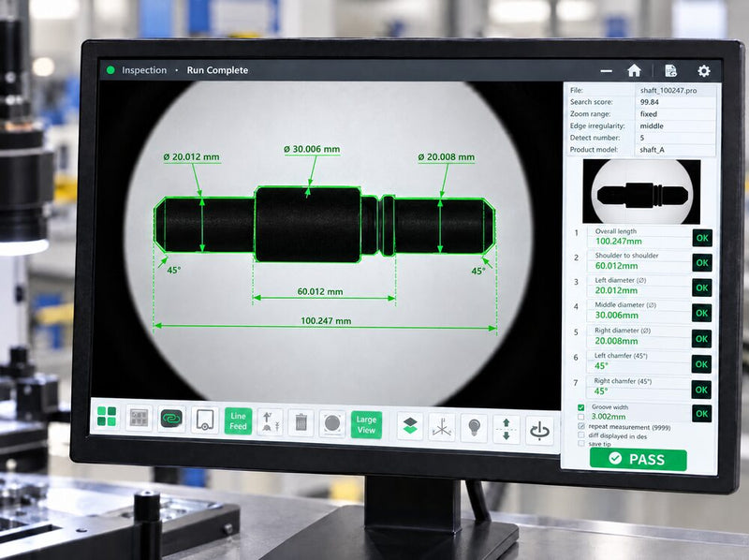
Task: Click the 3D coordinate axes icon
Action: [x=442, y=427]
